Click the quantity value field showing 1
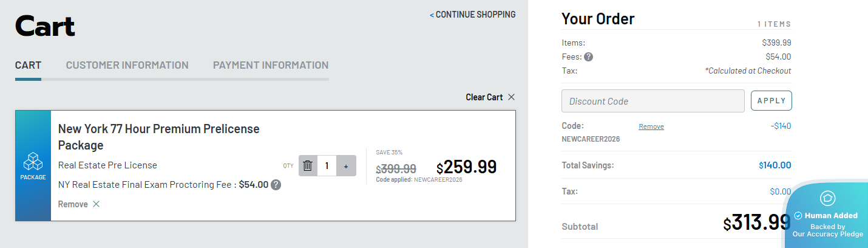This screenshot has width=868, height=248. [327, 166]
